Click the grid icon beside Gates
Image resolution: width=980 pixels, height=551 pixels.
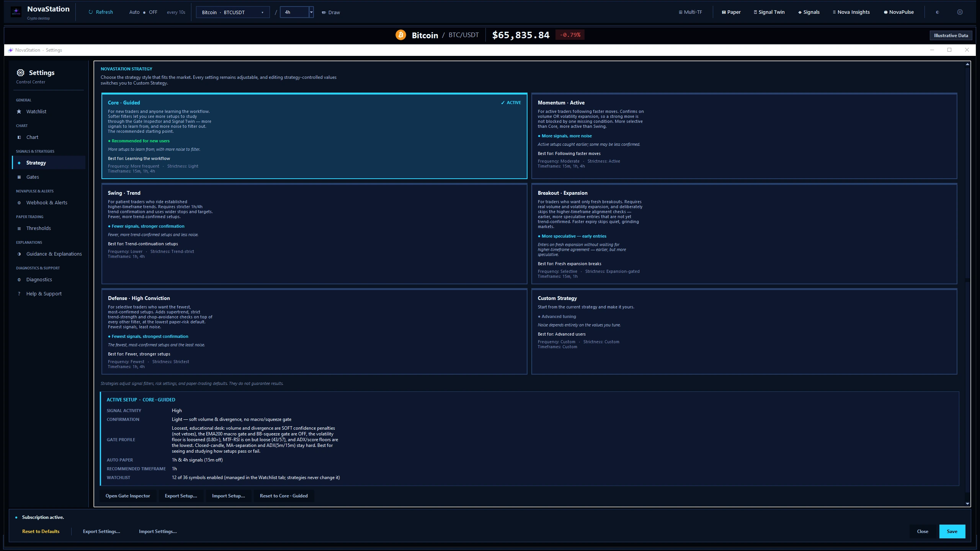(19, 177)
